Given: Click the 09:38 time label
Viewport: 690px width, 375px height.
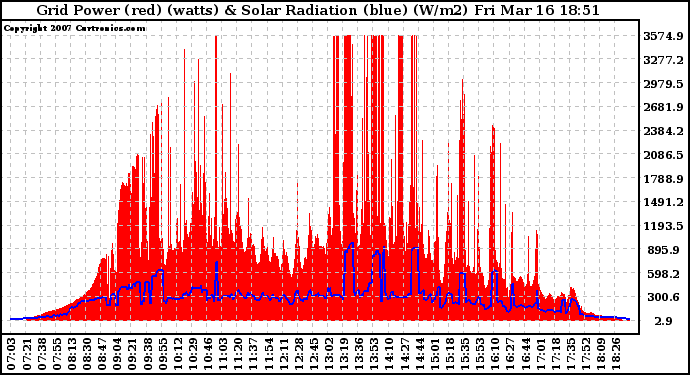Looking at the screenshot, I should click(x=147, y=354).
